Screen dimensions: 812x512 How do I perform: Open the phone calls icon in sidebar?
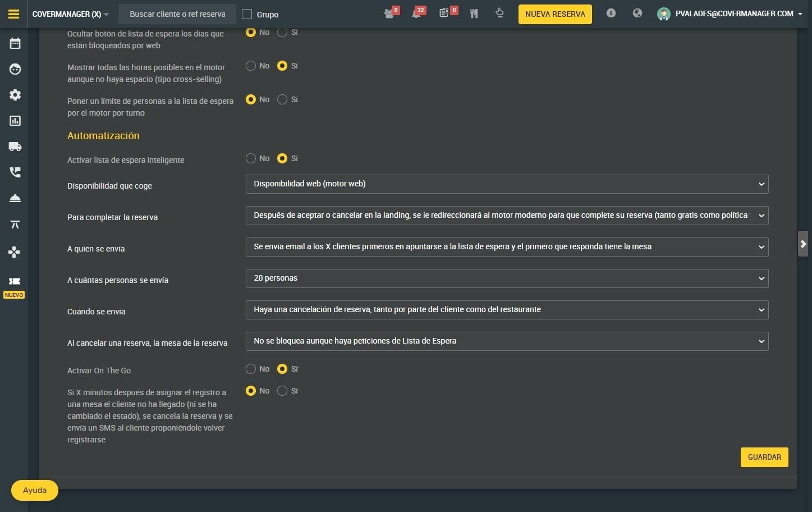click(x=15, y=172)
